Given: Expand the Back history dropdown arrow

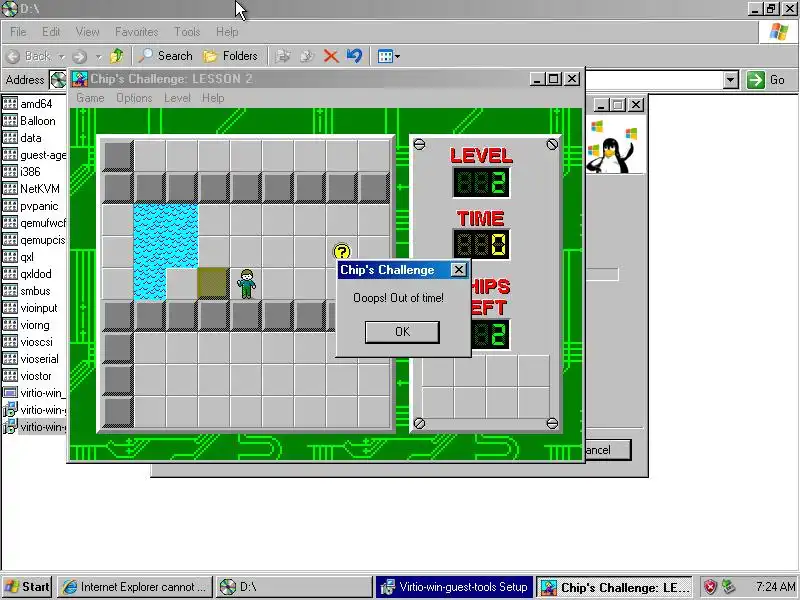Looking at the screenshot, I should coord(61,56).
